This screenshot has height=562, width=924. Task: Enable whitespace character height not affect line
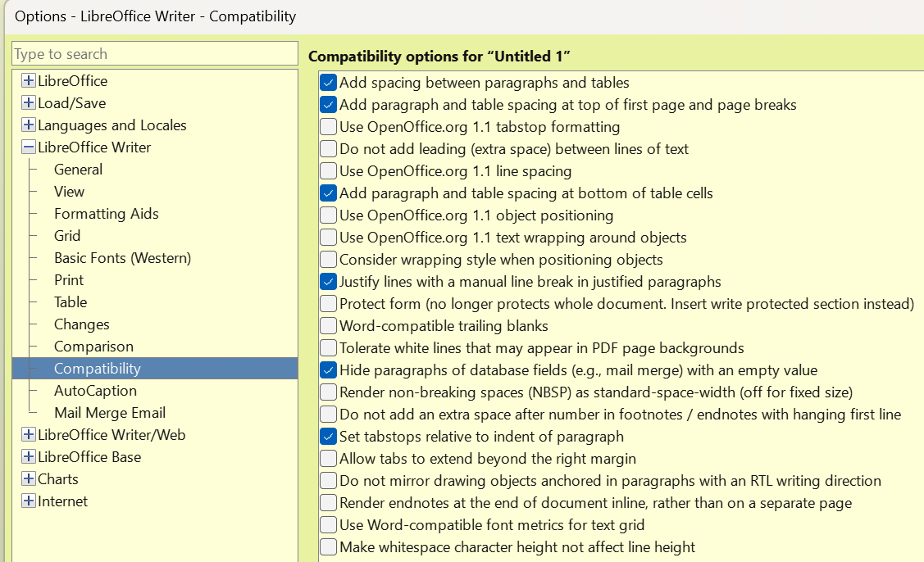pyautogui.click(x=328, y=547)
